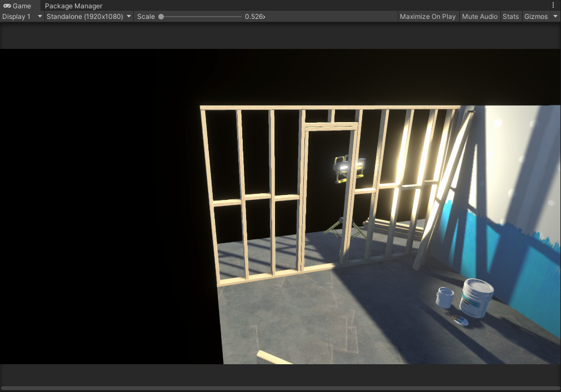Click the Scale label
Screen dimensions: 561x392
(x=146, y=17)
